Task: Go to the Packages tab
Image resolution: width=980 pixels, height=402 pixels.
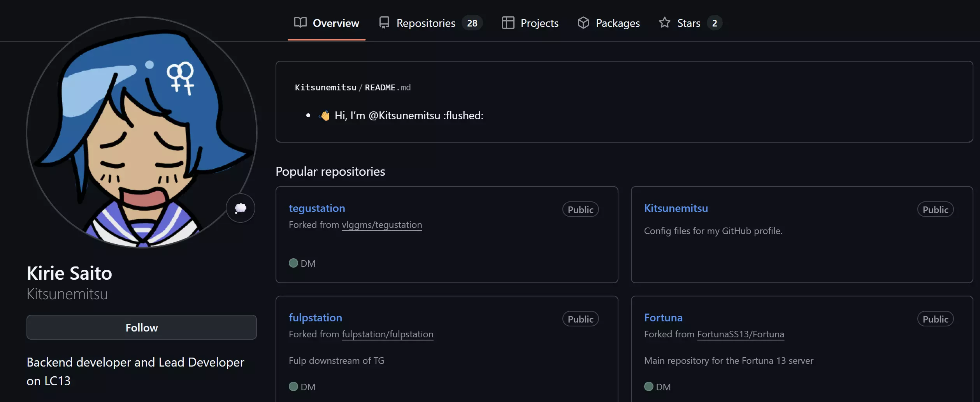Action: click(x=609, y=23)
